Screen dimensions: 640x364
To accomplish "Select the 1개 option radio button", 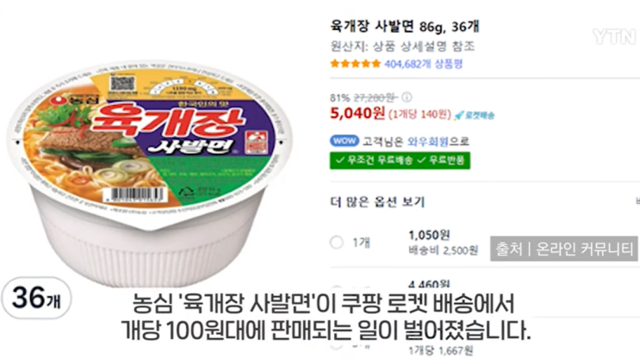I will 337,243.
